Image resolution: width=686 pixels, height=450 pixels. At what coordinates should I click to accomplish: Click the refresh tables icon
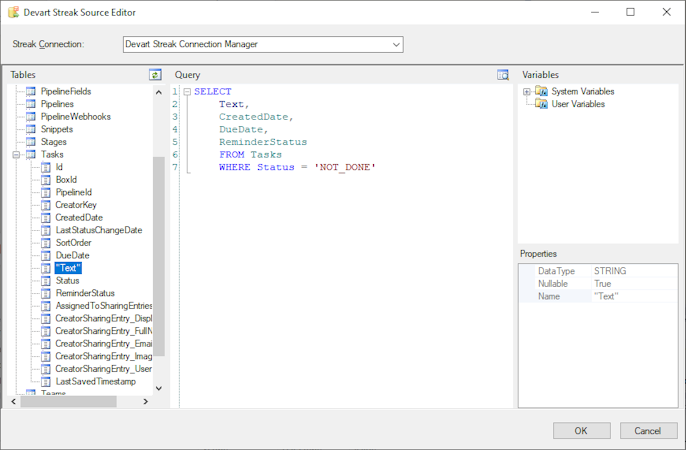point(155,75)
